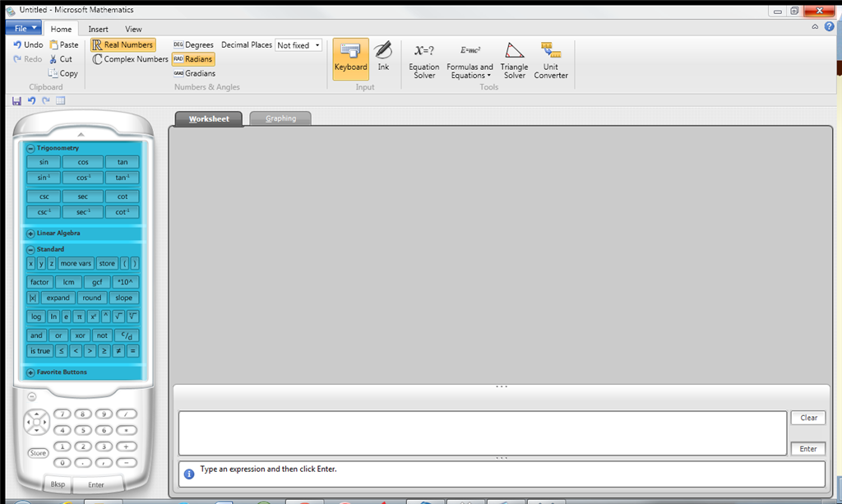The image size is (842, 504).
Task: Click the factor button
Action: tap(39, 282)
